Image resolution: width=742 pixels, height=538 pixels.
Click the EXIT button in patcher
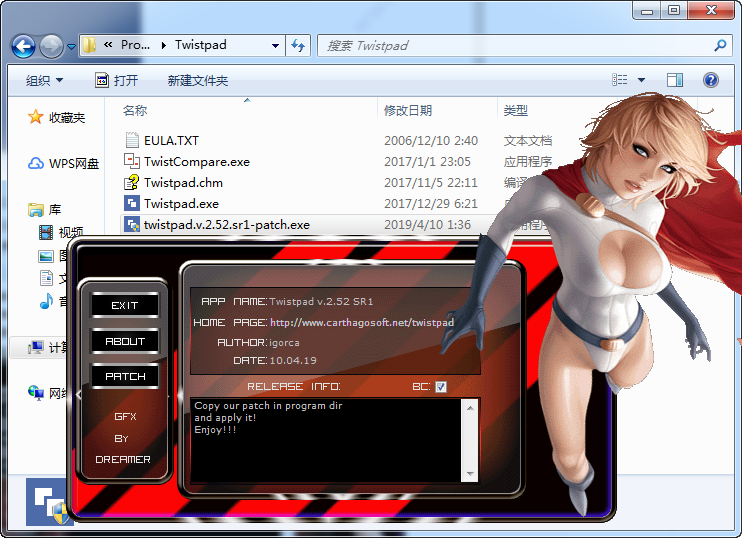[125, 305]
